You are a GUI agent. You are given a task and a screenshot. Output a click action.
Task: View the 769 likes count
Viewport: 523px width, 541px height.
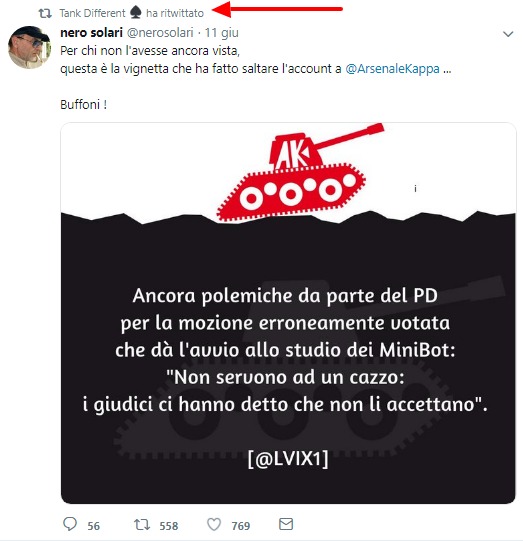tap(241, 526)
